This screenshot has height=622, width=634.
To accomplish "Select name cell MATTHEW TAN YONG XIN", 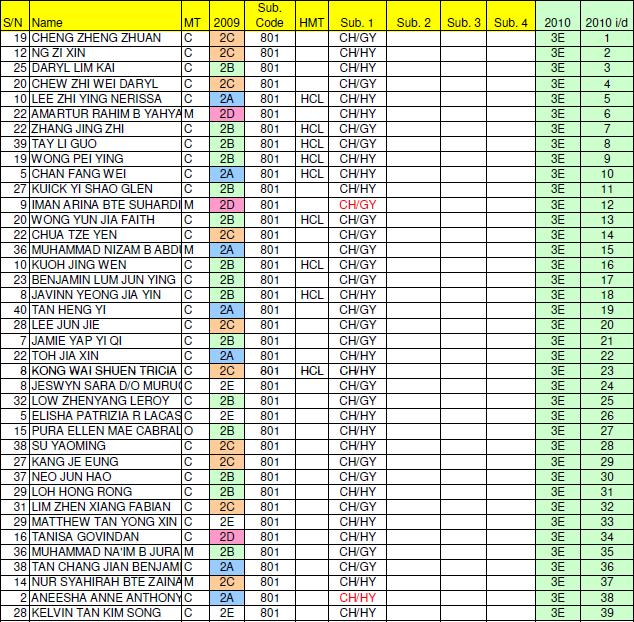I will [105, 521].
